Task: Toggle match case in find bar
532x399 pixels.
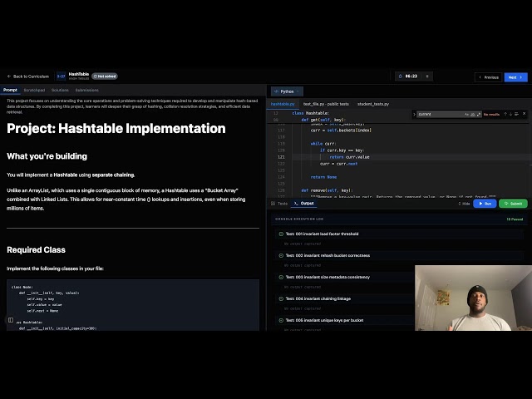Action: pos(466,115)
